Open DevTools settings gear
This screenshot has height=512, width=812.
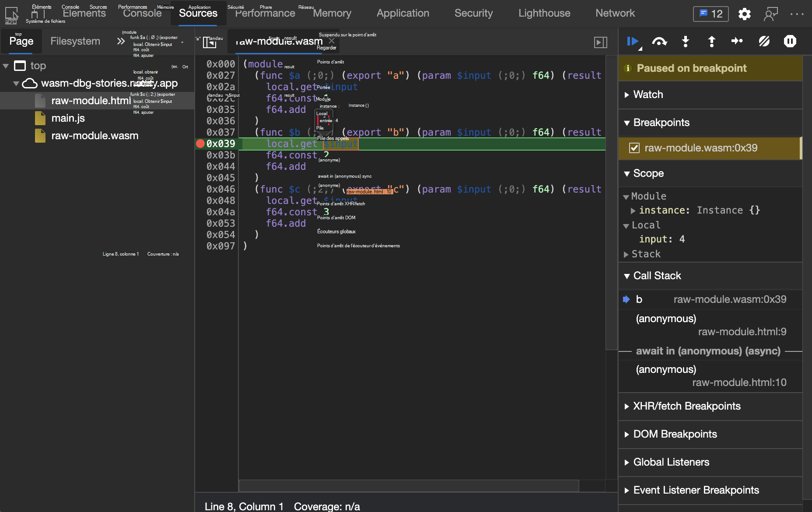click(x=744, y=14)
